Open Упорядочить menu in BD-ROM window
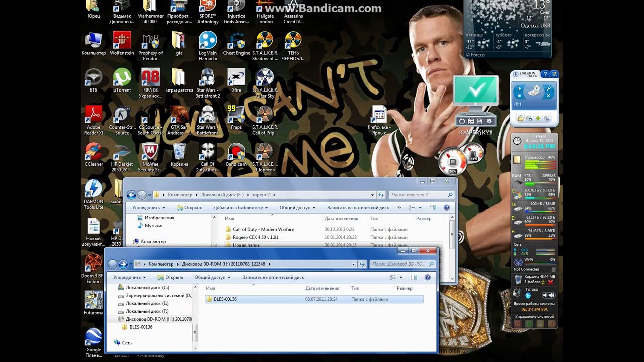644x362 pixels. pos(129,277)
